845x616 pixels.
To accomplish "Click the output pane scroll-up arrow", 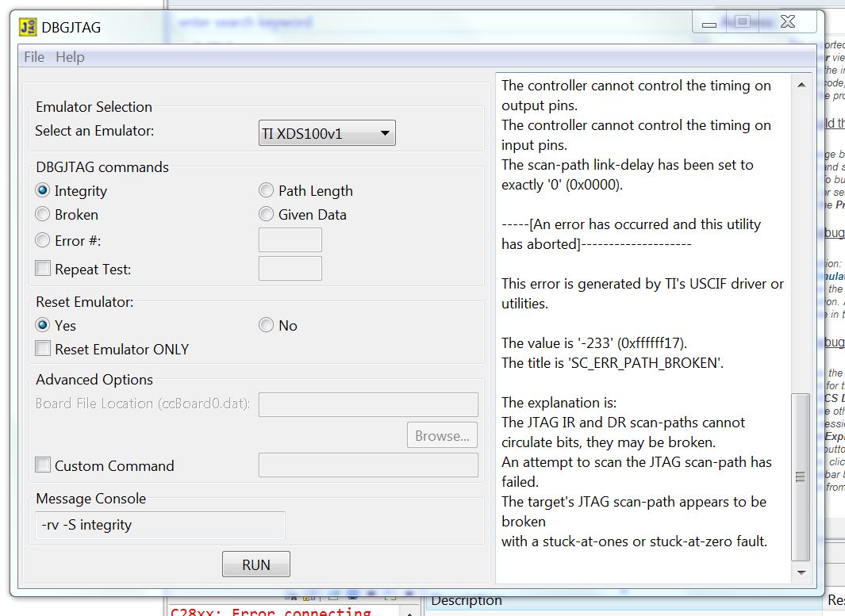I will (x=801, y=85).
